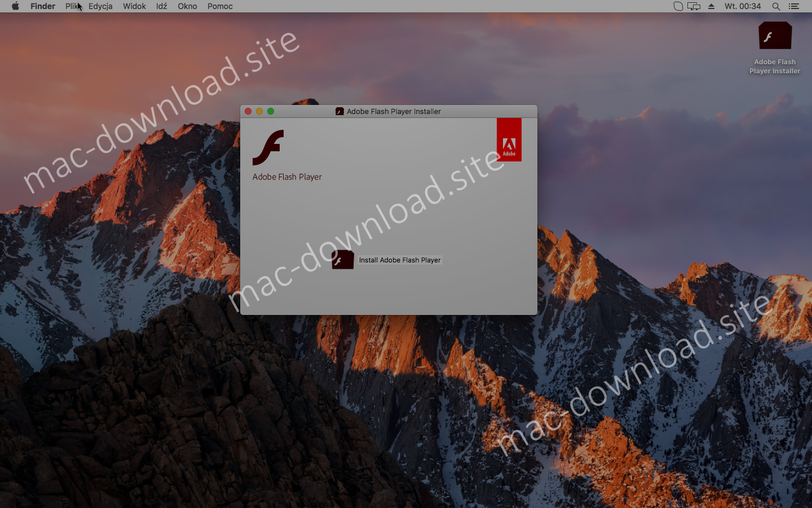The width and height of the screenshot is (812, 508).
Task: Click the eject icon in the menu bar
Action: tap(712, 6)
